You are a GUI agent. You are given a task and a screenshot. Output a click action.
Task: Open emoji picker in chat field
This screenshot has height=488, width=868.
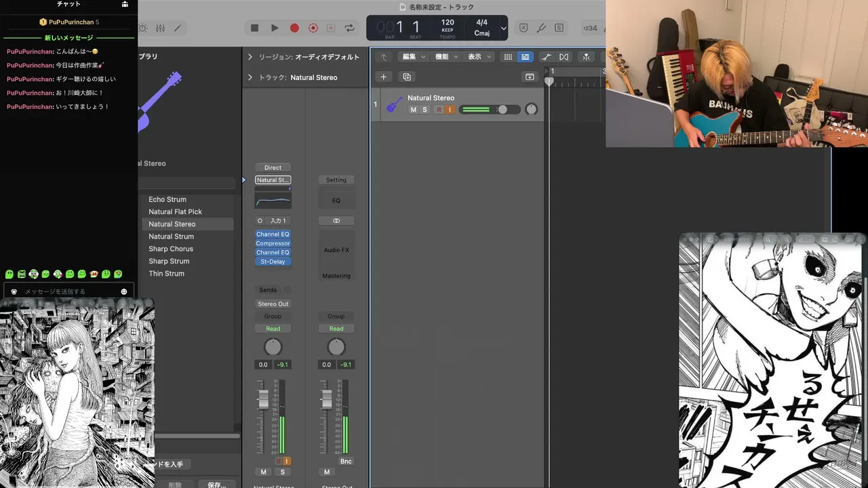point(124,291)
